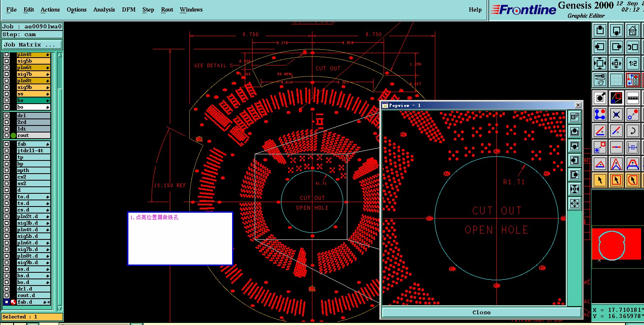Pan the main view down with the toolbar arrow

(x=616, y=30)
